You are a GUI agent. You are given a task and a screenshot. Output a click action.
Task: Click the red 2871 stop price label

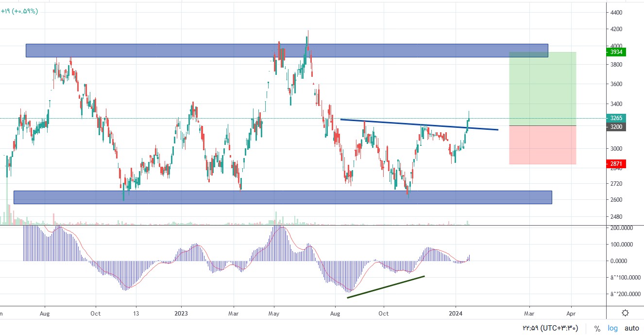coord(617,164)
